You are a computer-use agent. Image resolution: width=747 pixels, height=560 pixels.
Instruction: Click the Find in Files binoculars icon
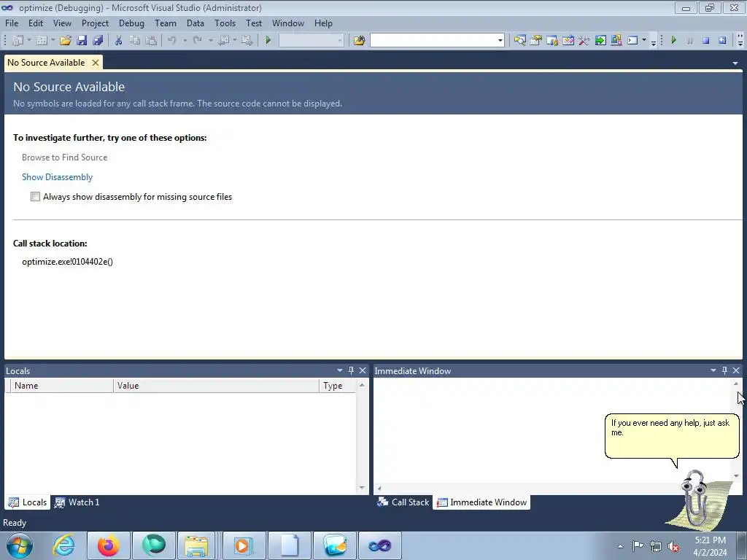(x=359, y=41)
